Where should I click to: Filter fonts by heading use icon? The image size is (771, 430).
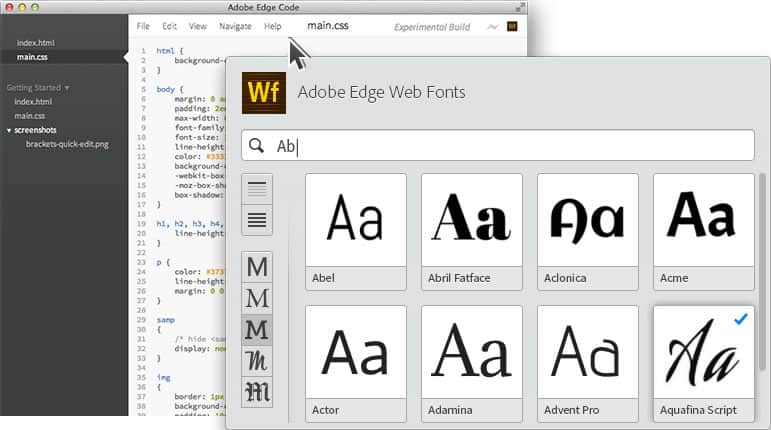tap(257, 189)
